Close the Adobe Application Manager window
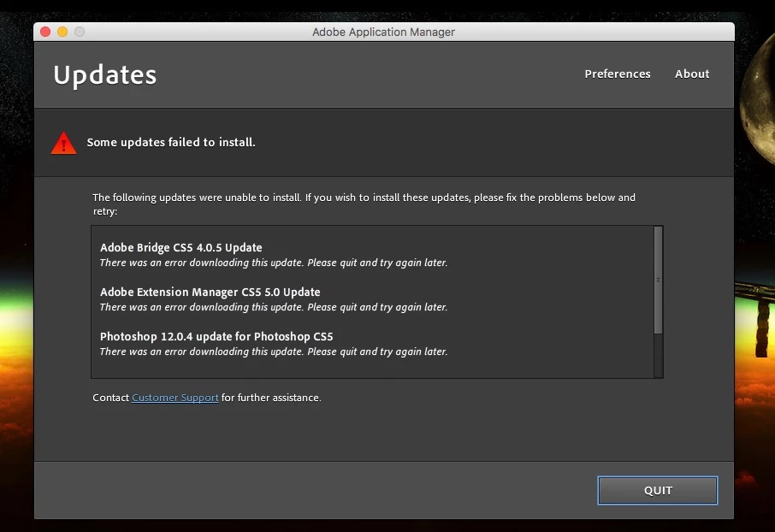 tap(45, 32)
